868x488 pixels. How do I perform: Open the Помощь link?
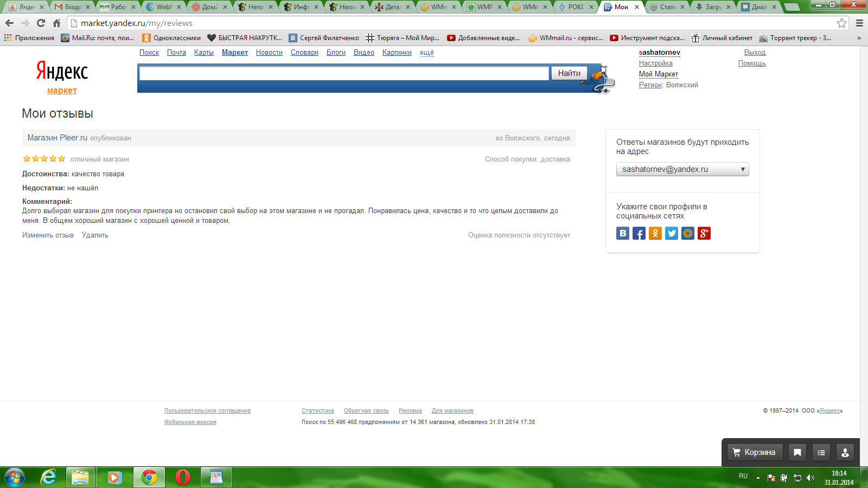tap(752, 63)
